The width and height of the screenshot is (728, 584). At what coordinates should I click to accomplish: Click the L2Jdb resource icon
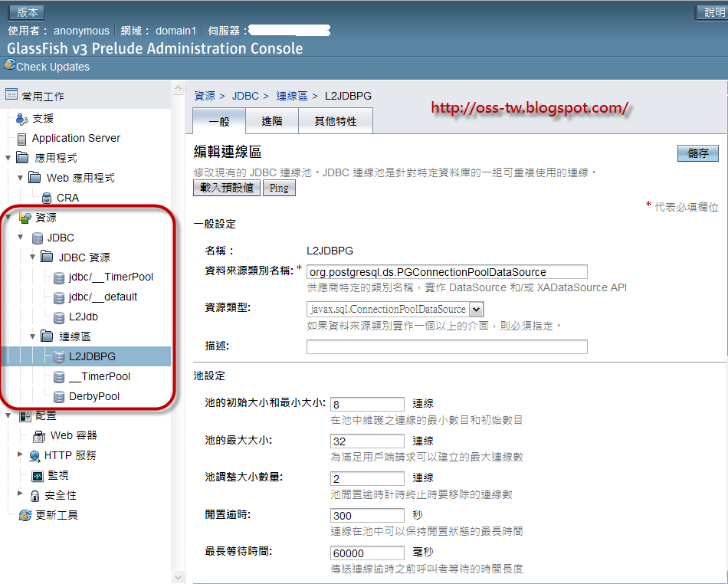58,317
